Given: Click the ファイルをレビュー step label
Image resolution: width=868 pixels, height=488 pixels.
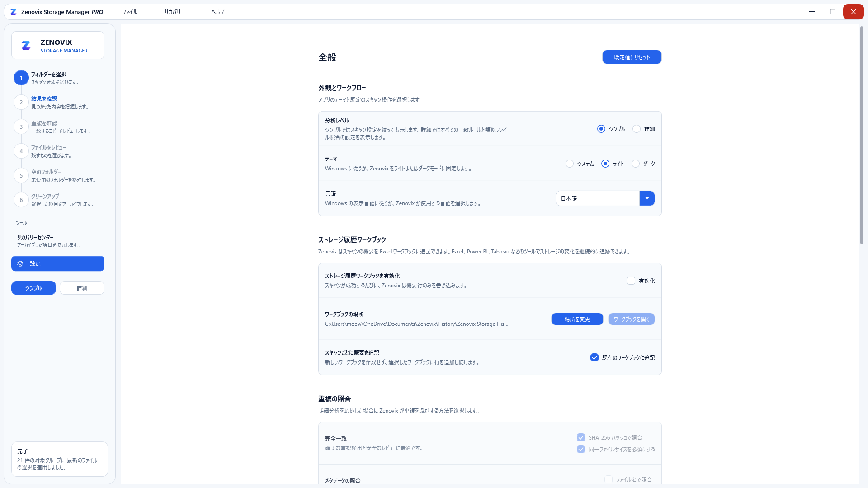Looking at the screenshot, I should (x=48, y=148).
